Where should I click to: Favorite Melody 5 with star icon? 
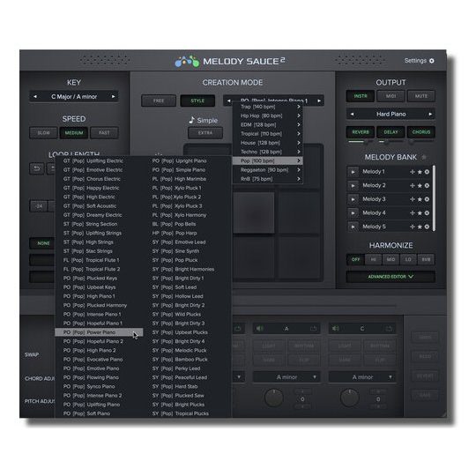point(420,227)
